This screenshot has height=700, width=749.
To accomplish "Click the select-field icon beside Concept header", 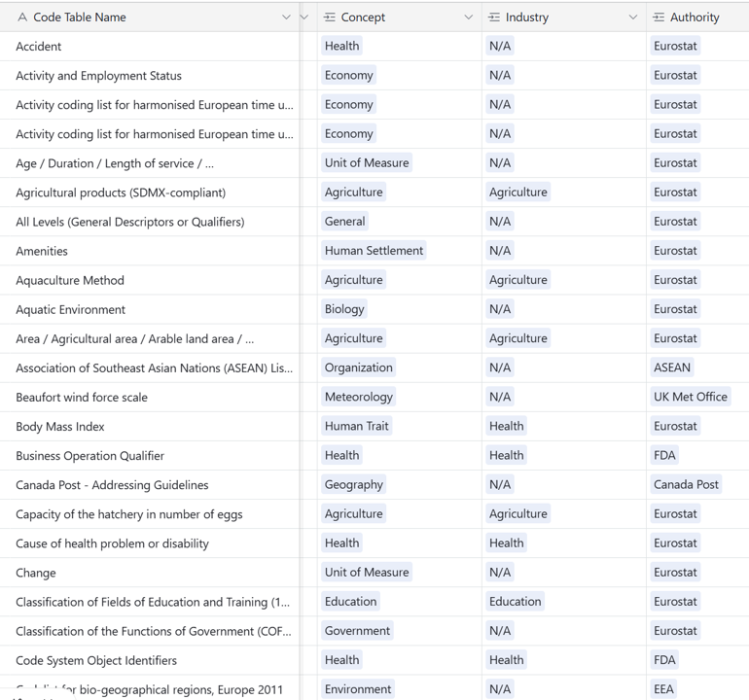I will click(x=329, y=17).
